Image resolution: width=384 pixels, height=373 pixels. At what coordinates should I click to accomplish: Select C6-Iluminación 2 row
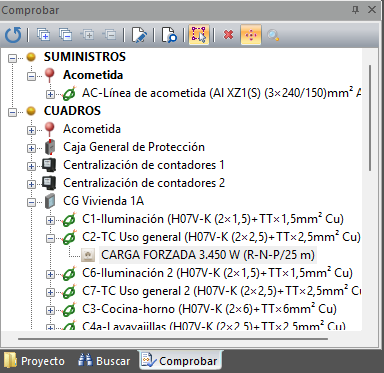pos(217,273)
